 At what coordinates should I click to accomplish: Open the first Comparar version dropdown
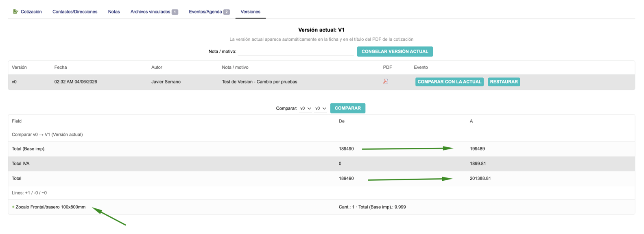306,108
